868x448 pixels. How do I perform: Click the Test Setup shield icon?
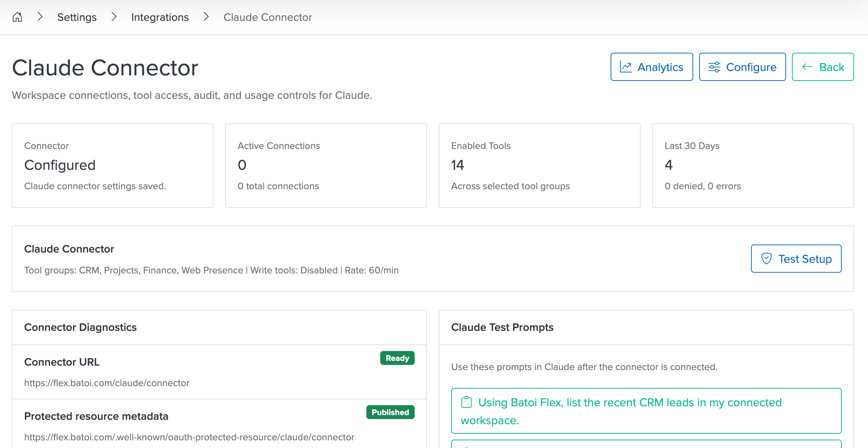point(766,259)
